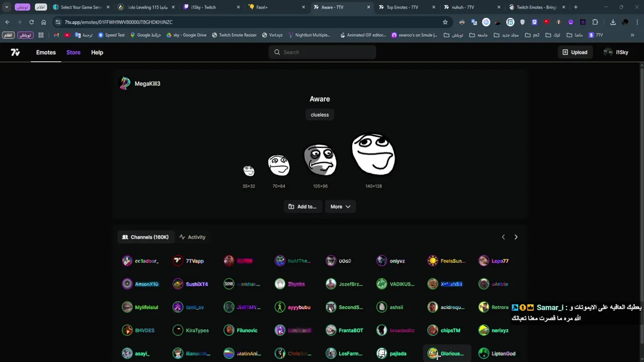The height and width of the screenshot is (362, 644).
Task: Open the Emotes tab
Action: point(46,52)
